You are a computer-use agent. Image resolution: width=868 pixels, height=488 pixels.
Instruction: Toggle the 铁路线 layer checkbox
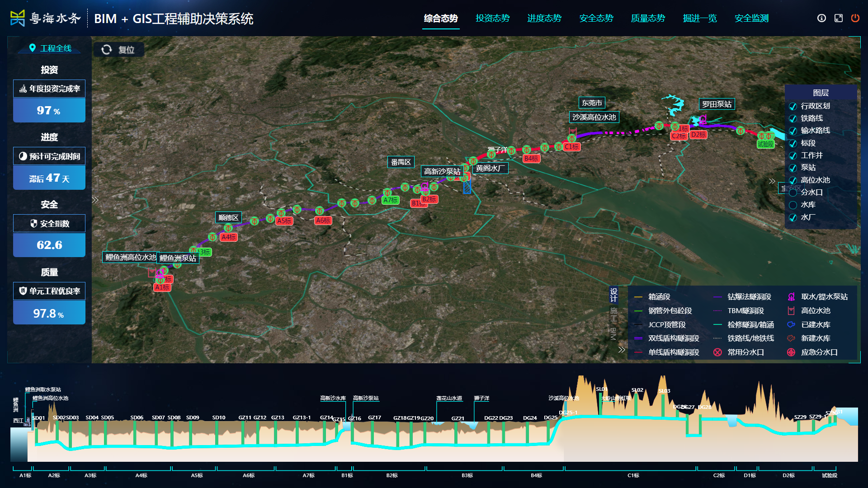pos(793,118)
